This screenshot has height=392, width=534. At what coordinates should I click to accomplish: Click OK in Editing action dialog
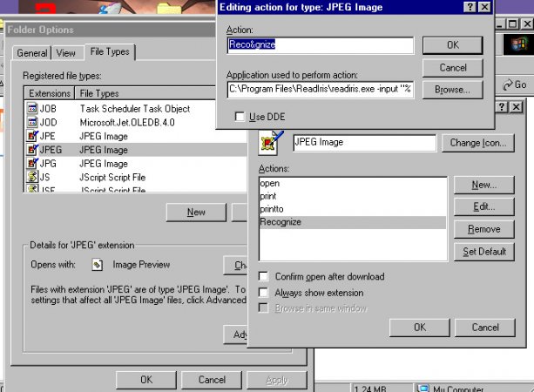pos(453,45)
